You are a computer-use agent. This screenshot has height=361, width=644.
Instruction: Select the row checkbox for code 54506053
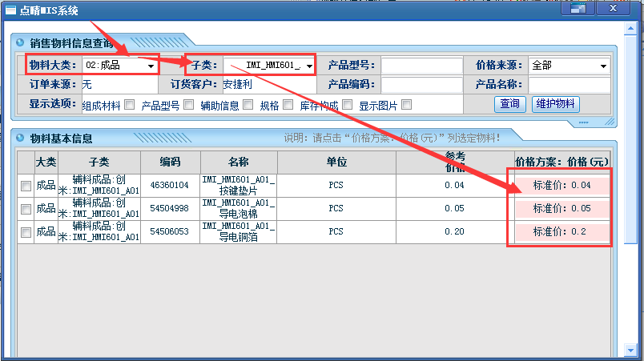pos(26,233)
